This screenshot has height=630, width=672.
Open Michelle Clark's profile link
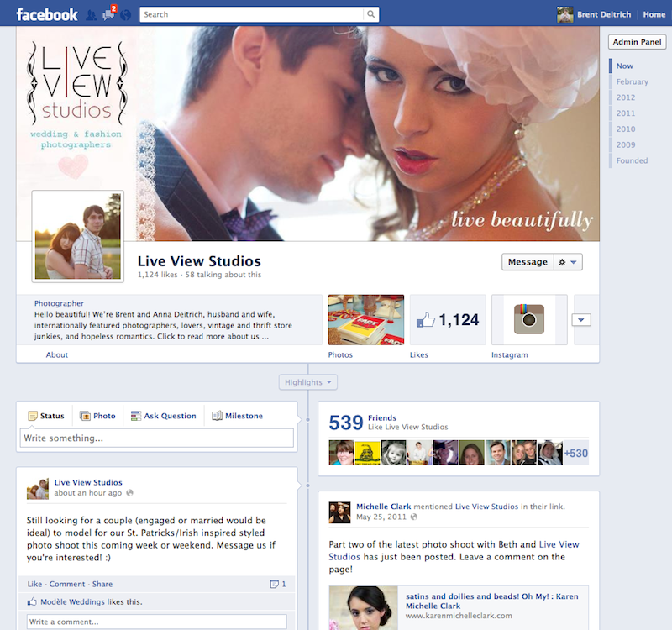[x=384, y=507]
